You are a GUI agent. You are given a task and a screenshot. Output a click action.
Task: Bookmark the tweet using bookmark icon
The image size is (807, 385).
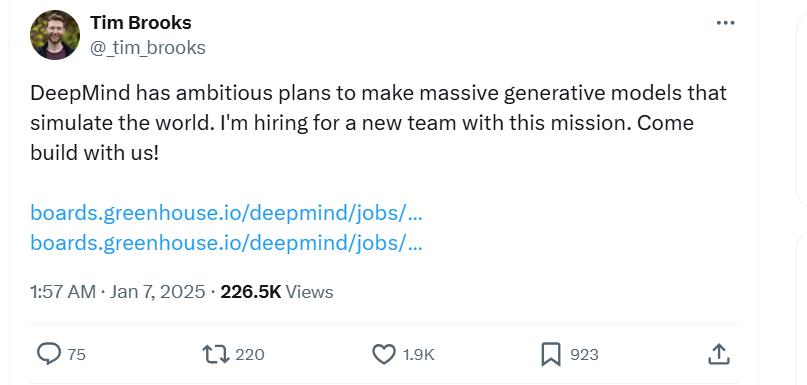551,355
